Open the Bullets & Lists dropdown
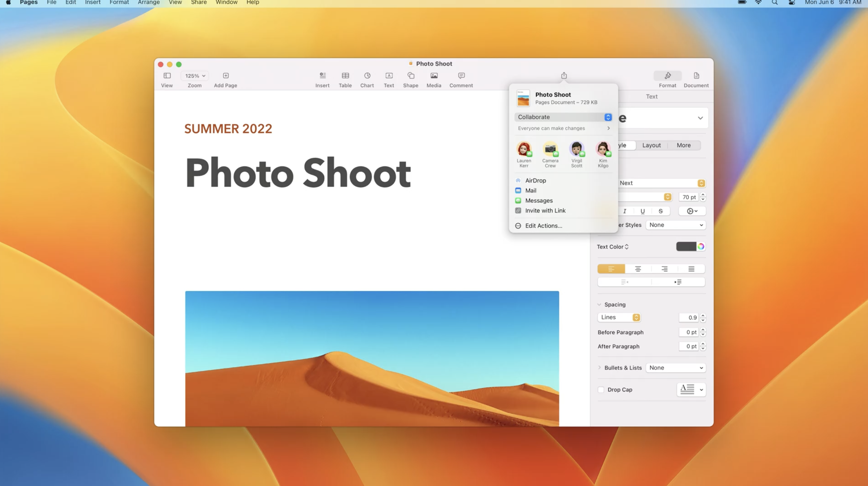This screenshot has width=868, height=486. [x=675, y=368]
